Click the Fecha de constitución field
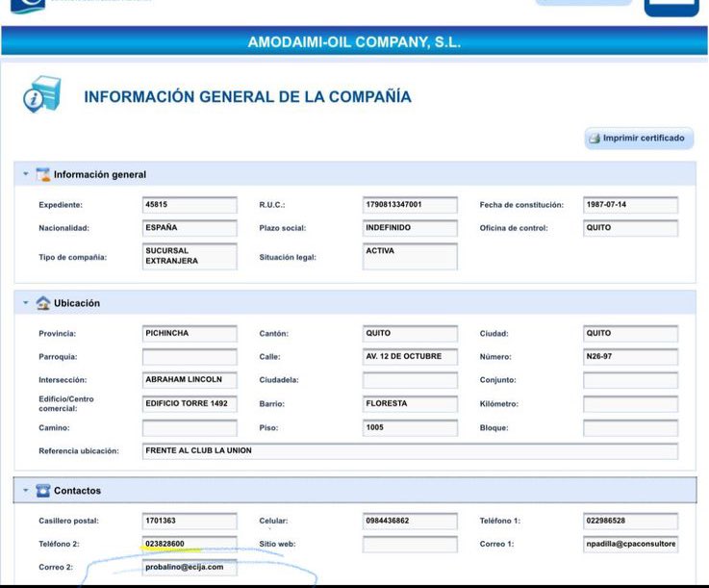The image size is (709, 588). pyautogui.click(x=630, y=205)
